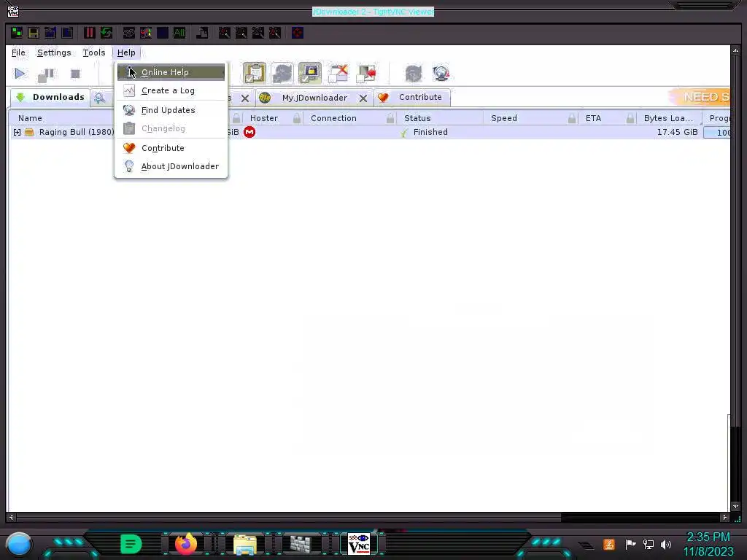Select Online Help from Help menu
Screen dimensions: 747x560
[x=171, y=72]
